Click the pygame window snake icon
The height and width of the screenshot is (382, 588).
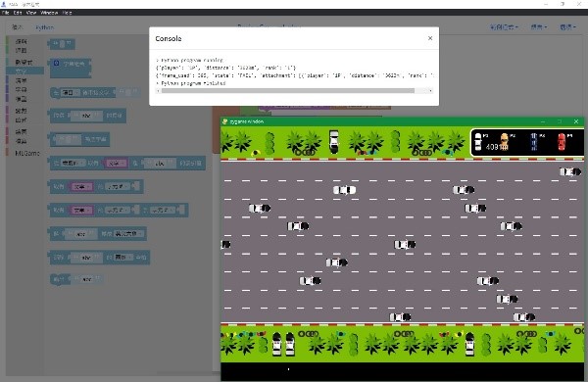(225, 121)
